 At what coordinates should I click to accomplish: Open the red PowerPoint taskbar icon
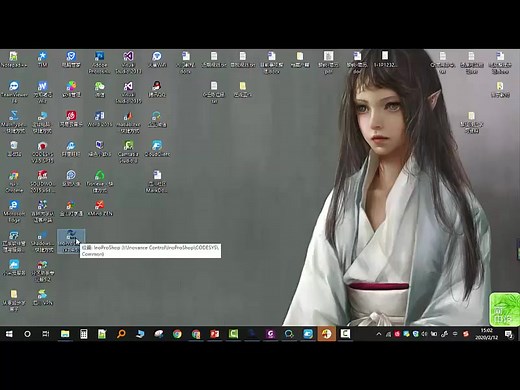coord(214,334)
